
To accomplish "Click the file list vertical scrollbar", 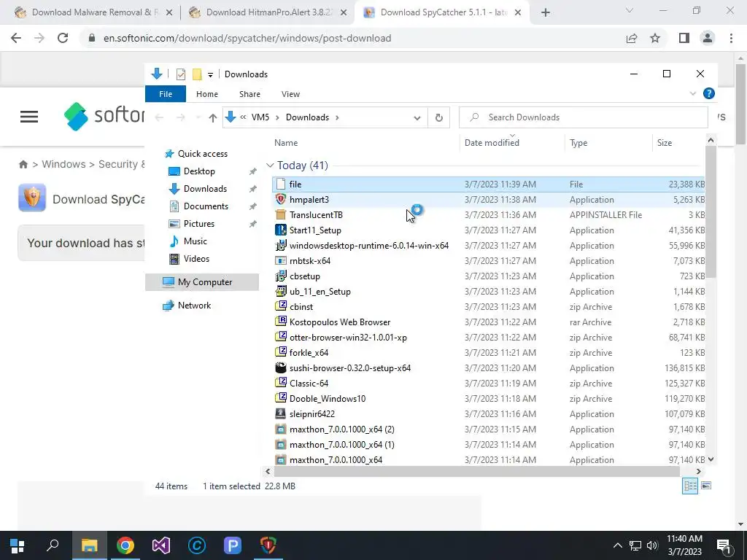I will pyautogui.click(x=711, y=211).
